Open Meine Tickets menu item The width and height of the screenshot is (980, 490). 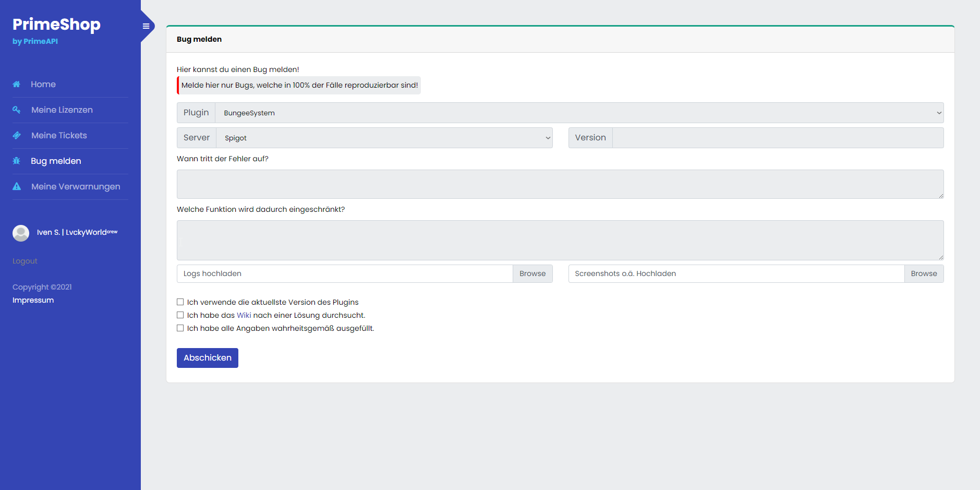[59, 136]
